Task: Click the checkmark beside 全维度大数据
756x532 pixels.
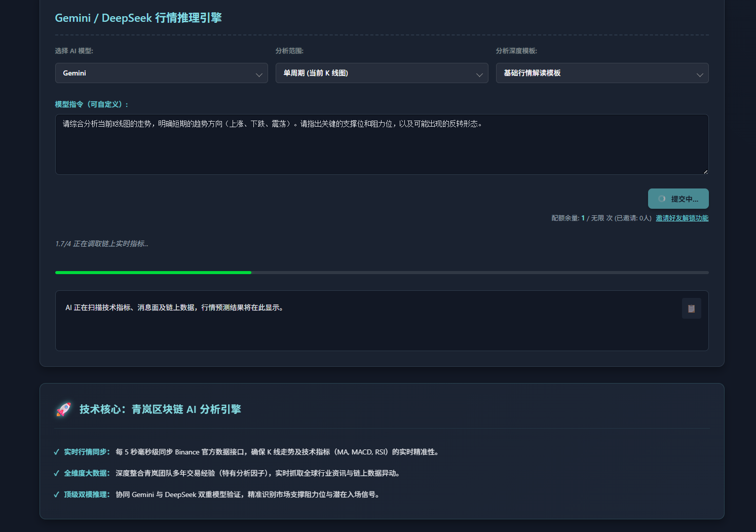Action: click(56, 473)
